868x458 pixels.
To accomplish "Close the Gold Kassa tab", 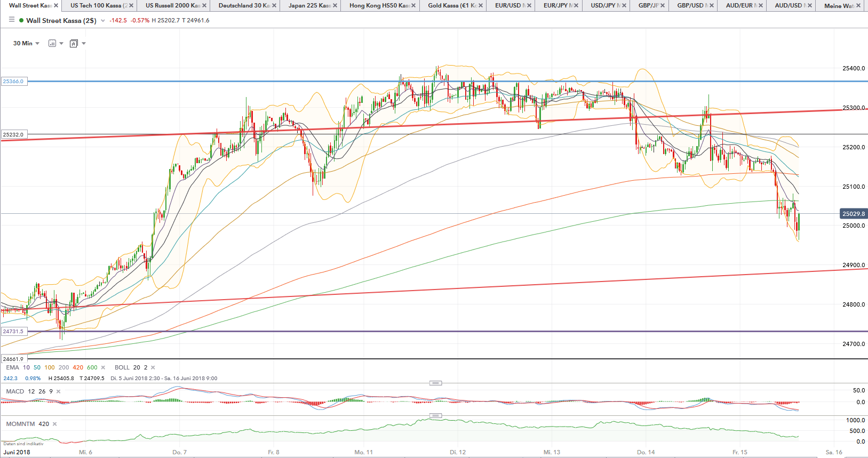I will pyautogui.click(x=481, y=5).
